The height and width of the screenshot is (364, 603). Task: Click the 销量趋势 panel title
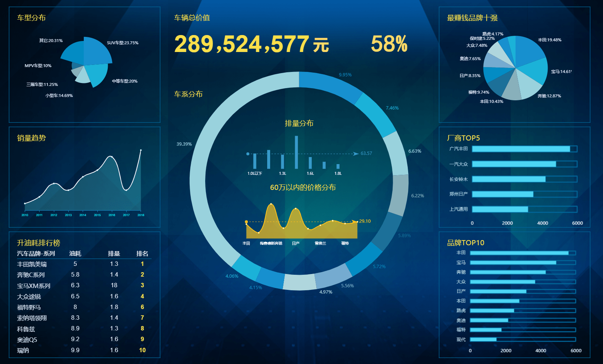(x=31, y=138)
